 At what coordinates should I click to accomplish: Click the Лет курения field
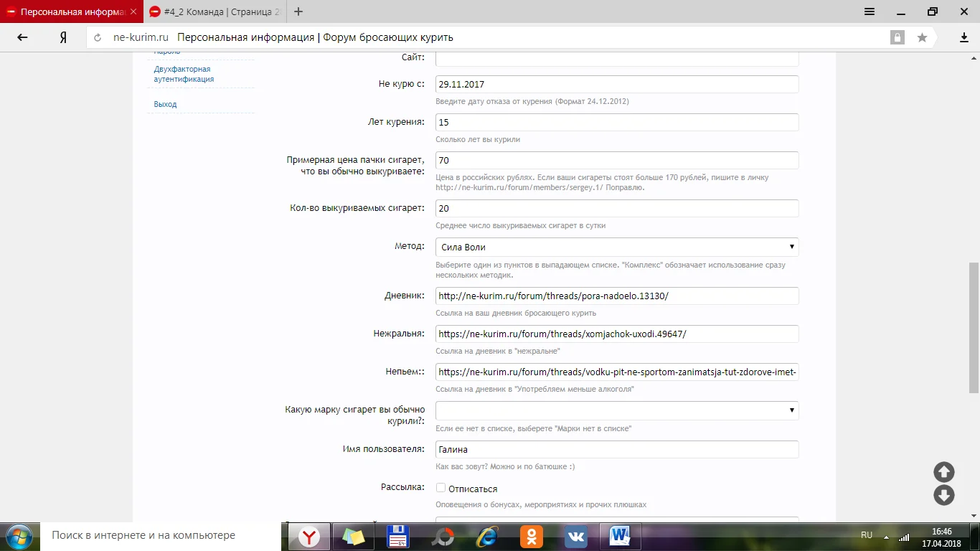617,122
